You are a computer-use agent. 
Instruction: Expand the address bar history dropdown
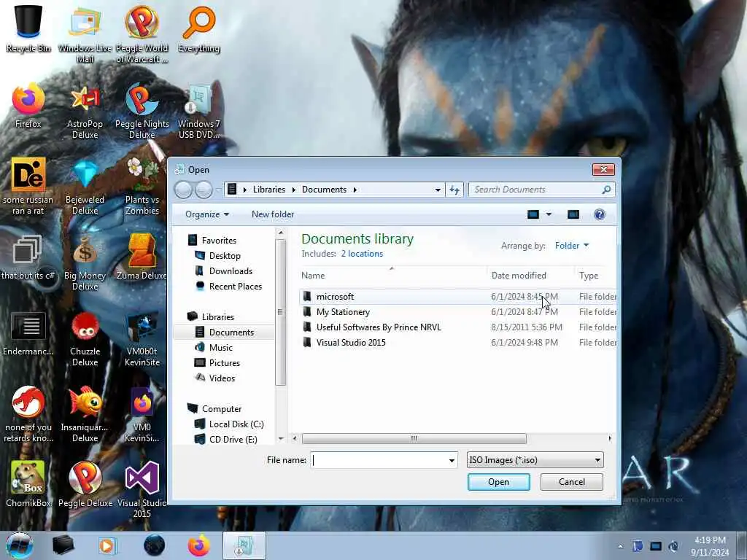(438, 190)
